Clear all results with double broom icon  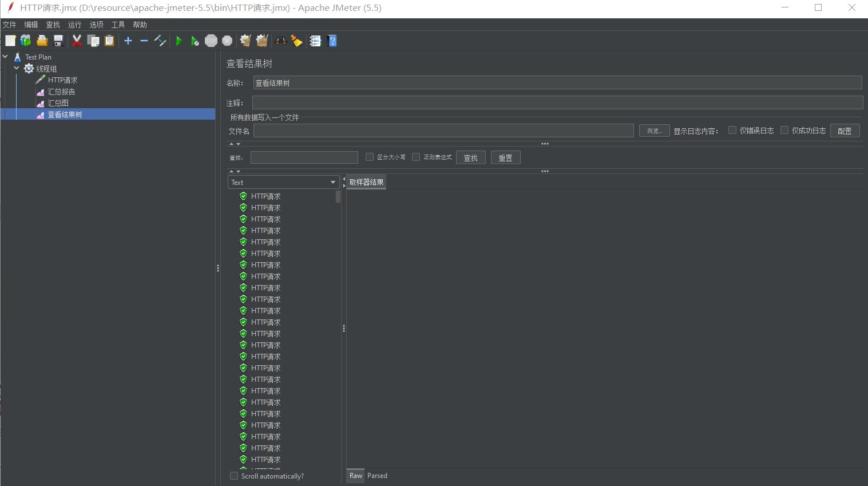(x=262, y=41)
